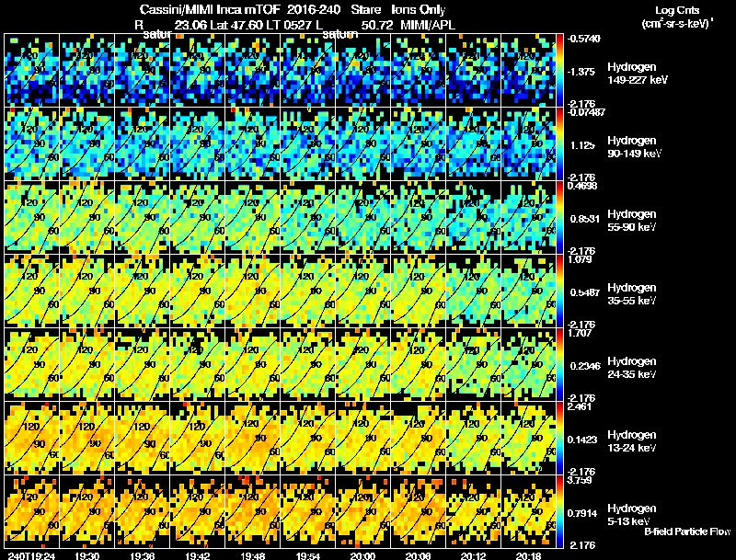
Task: Select the 'Hydrogen 55-90 keV' row label
Action: click(632, 221)
